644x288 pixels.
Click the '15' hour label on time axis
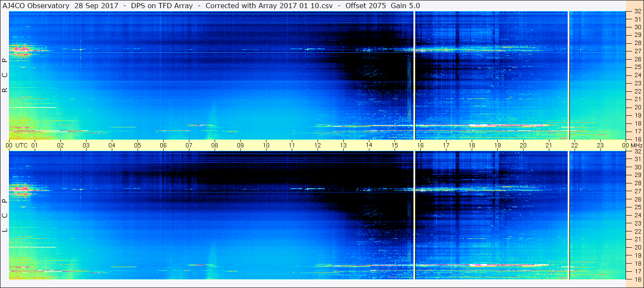(395, 145)
